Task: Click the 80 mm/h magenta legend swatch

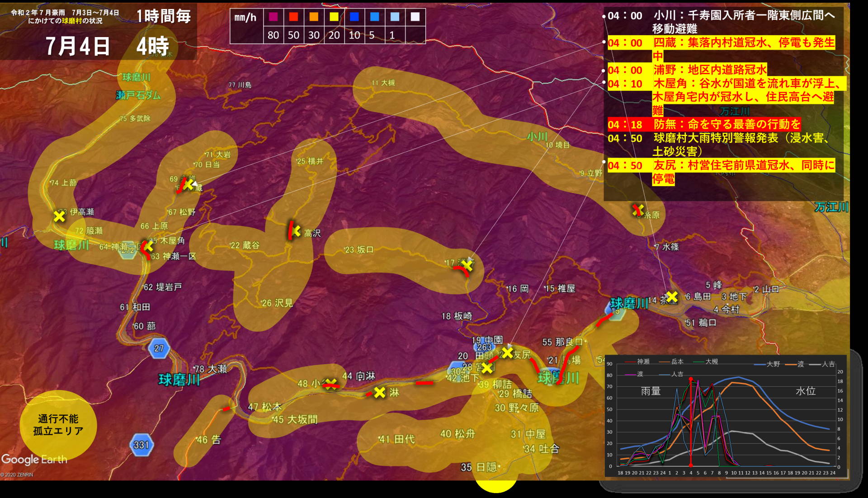Action: pyautogui.click(x=273, y=17)
